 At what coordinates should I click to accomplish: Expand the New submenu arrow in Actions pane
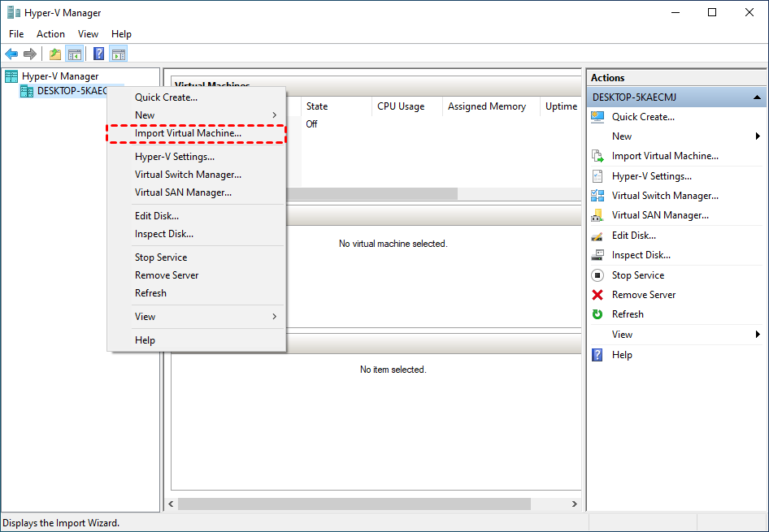[758, 136]
